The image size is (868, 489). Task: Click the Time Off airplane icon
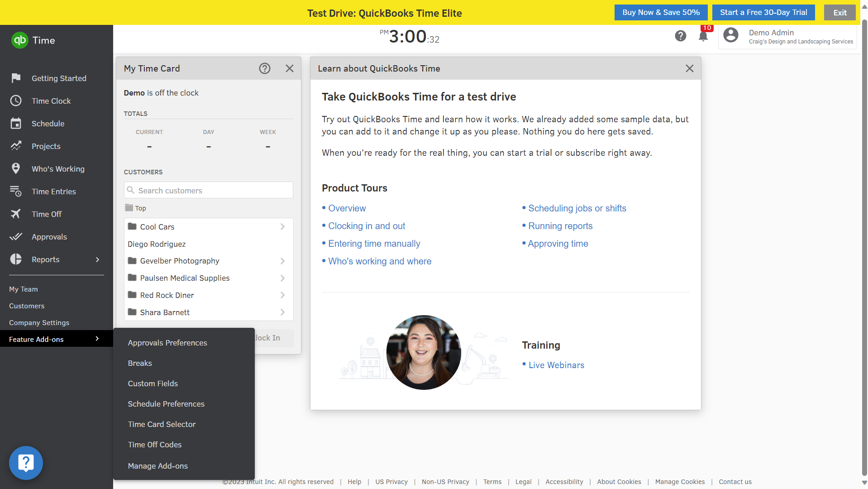16,214
